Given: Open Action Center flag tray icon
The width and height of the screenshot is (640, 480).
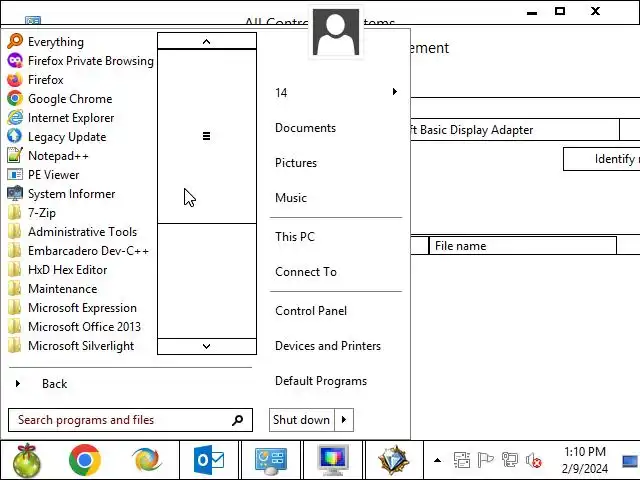Looking at the screenshot, I should coord(485,460).
